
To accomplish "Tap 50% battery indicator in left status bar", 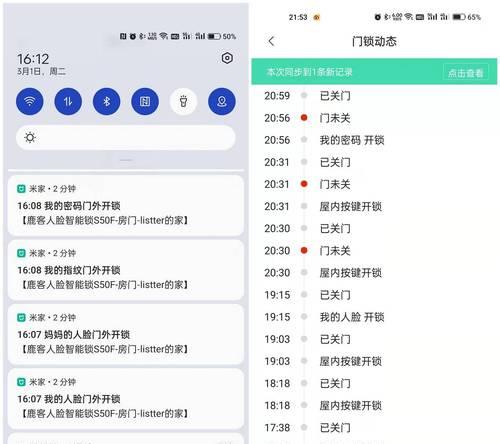I will pos(222,36).
